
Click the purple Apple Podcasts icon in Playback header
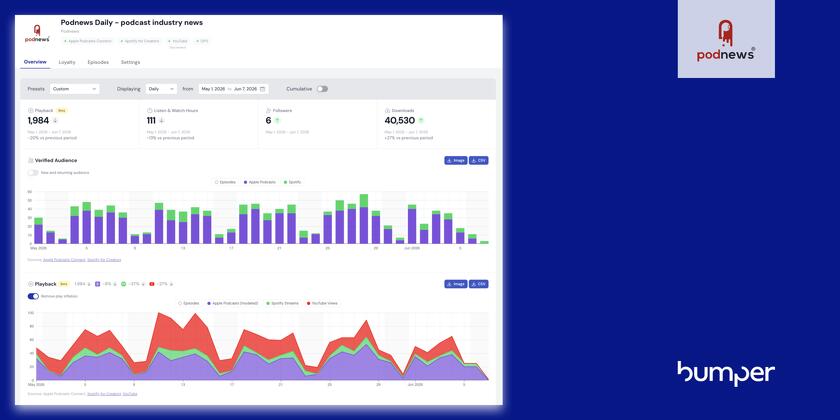(98, 284)
